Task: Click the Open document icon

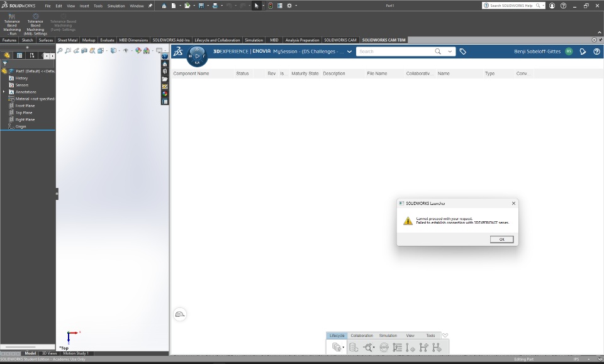Action: coord(187,6)
